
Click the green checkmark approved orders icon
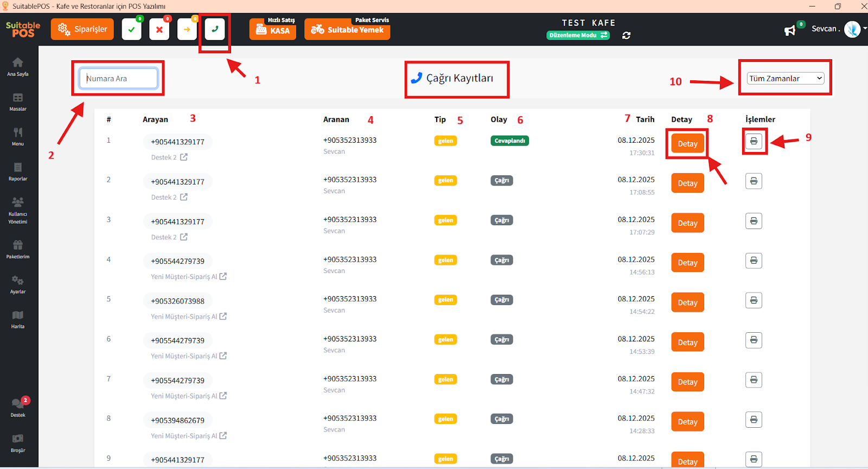[132, 29]
